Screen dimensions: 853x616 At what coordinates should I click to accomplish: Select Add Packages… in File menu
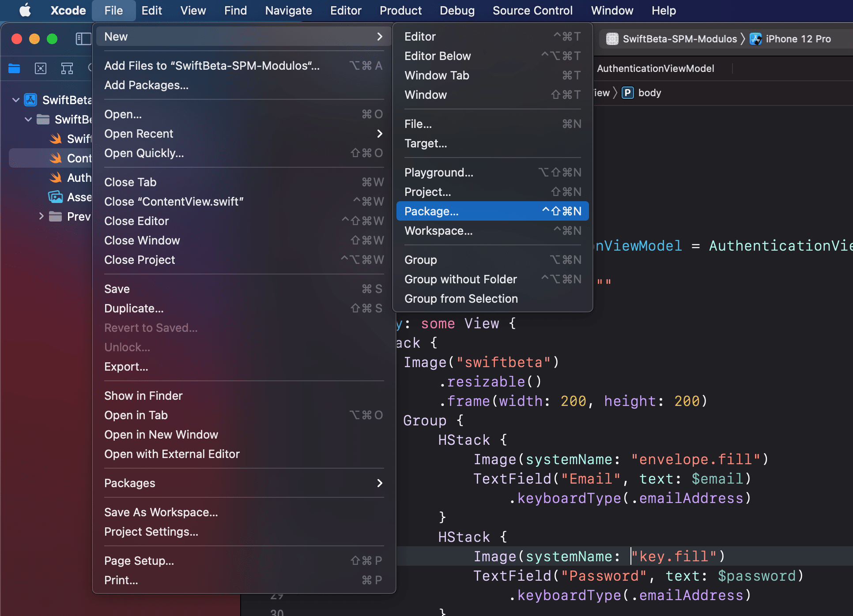(244, 85)
